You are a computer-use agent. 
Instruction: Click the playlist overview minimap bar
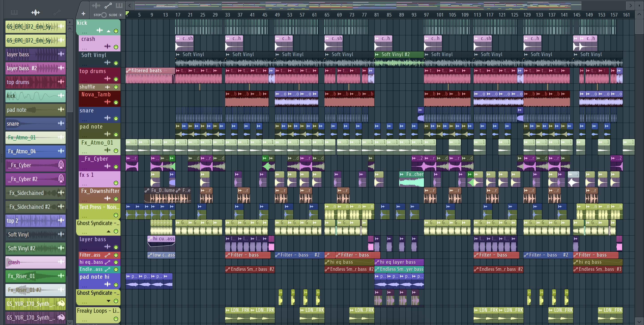(358, 5)
